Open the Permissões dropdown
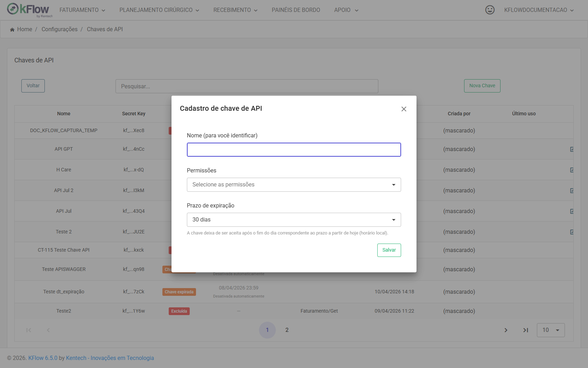The width and height of the screenshot is (588, 368). click(x=294, y=185)
